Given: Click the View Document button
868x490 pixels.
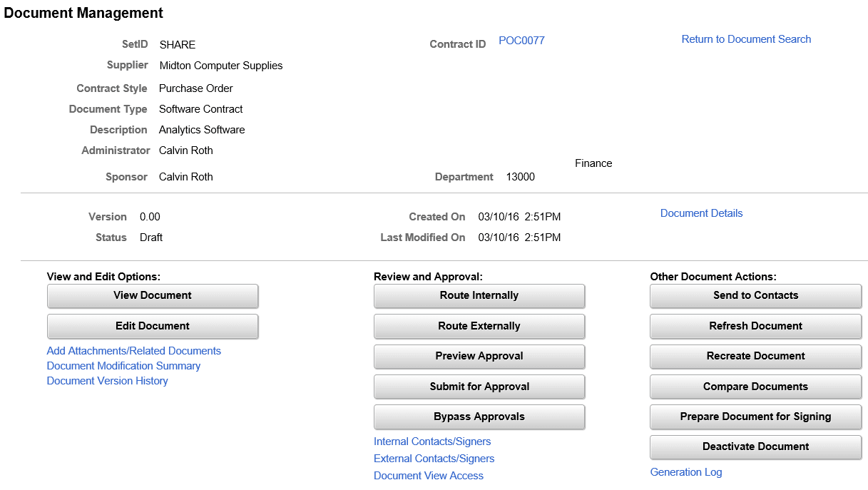Looking at the screenshot, I should (x=152, y=295).
